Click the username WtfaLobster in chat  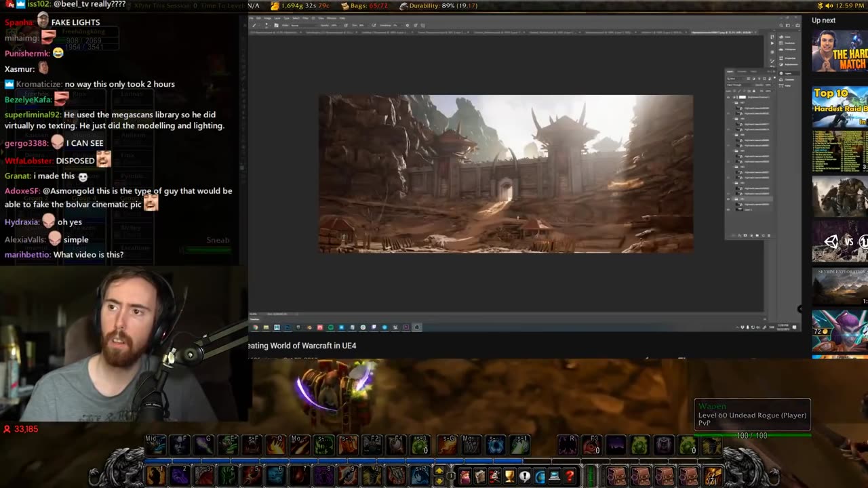[x=28, y=161]
